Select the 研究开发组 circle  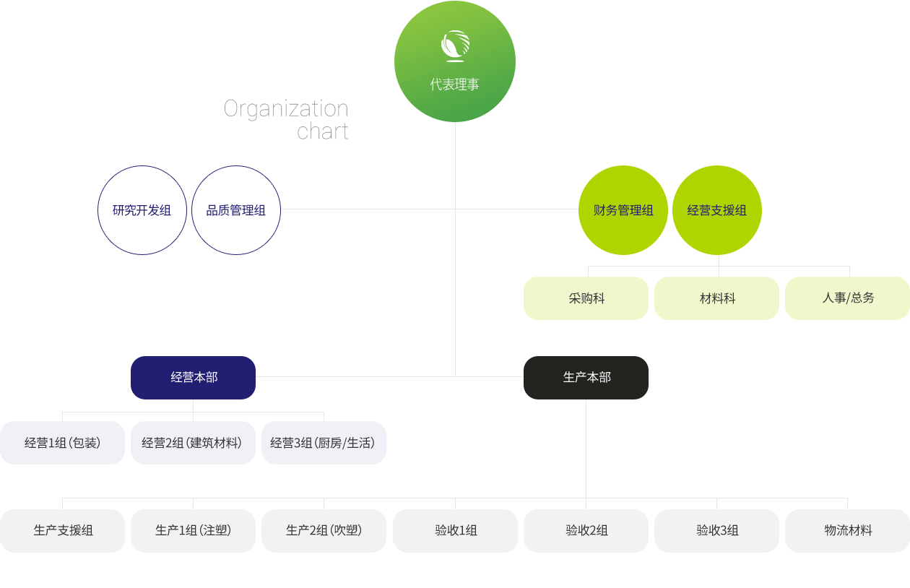[142, 210]
